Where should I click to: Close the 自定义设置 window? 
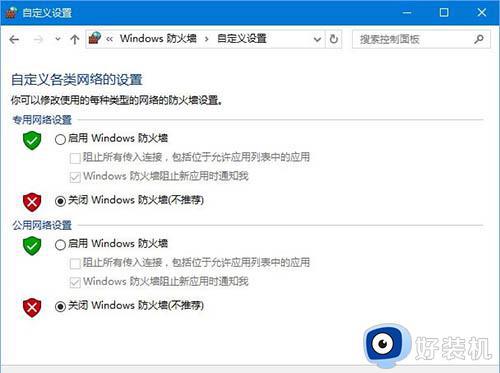482,13
